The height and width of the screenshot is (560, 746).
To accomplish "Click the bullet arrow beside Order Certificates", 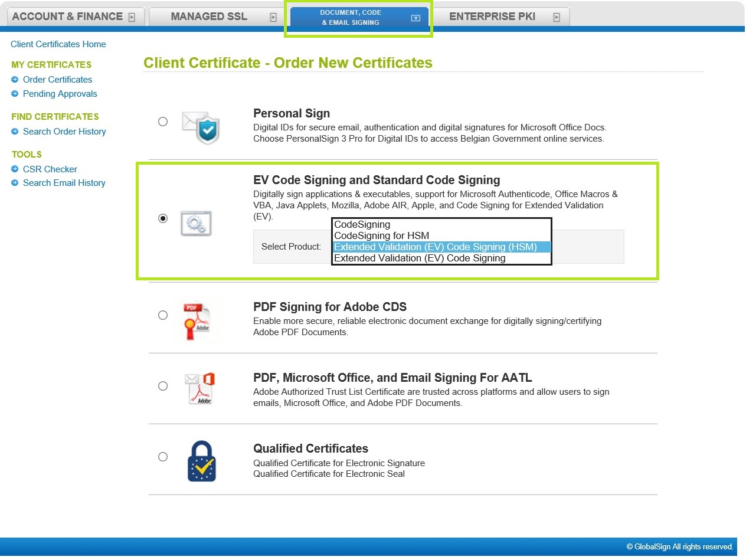I will tap(15, 80).
